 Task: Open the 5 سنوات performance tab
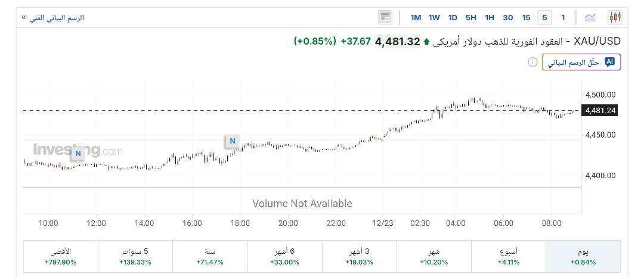(135, 257)
